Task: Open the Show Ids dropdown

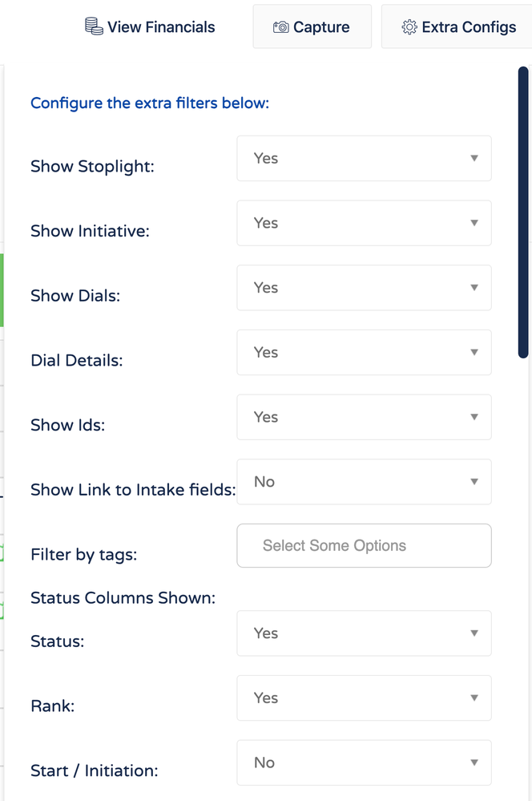Action: pyautogui.click(x=364, y=417)
